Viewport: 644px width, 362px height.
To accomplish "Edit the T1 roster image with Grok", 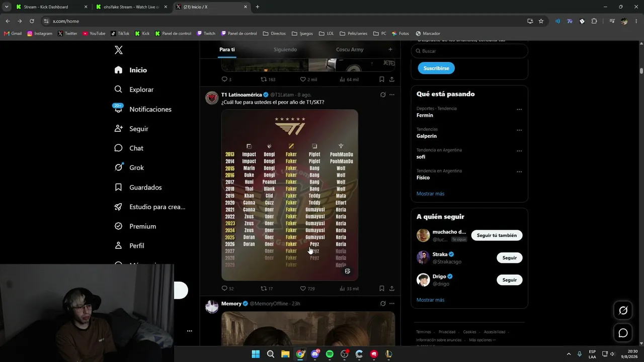I will pos(347,271).
